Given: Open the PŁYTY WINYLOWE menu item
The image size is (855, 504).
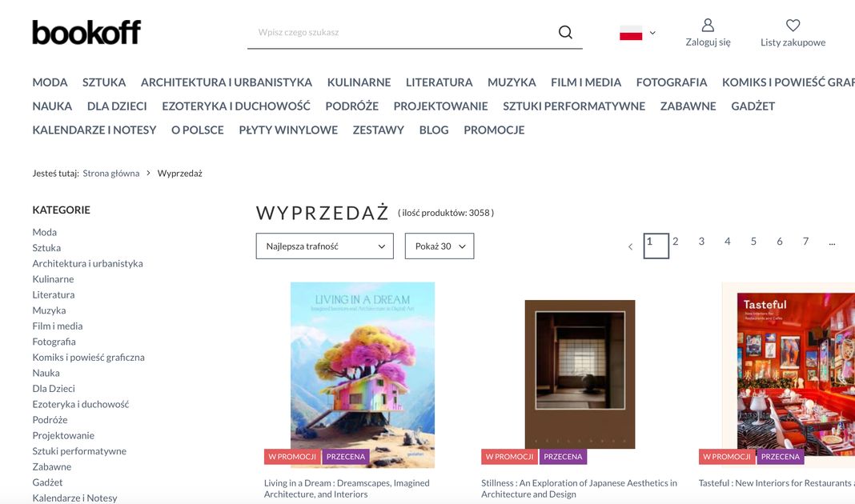Looking at the screenshot, I should 288,130.
